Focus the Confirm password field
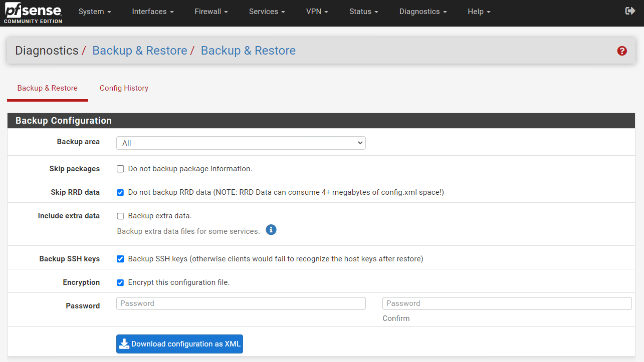The height and width of the screenshot is (362, 644). coord(507,303)
